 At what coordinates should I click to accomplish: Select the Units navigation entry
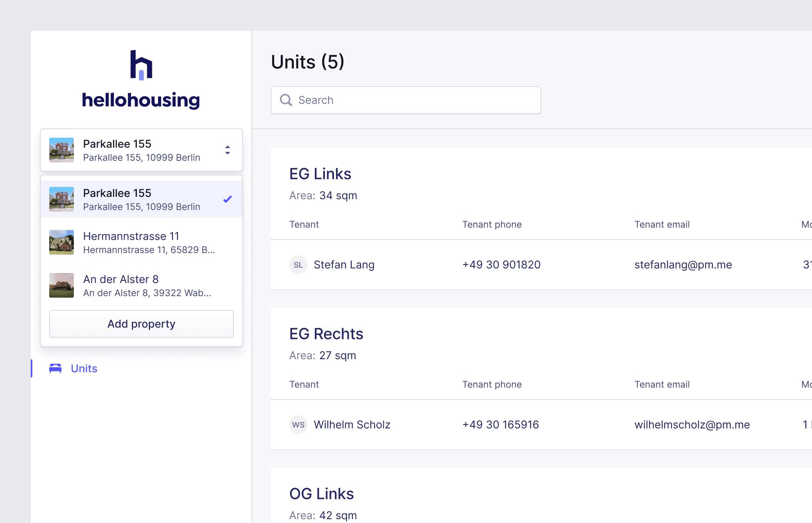coord(83,368)
